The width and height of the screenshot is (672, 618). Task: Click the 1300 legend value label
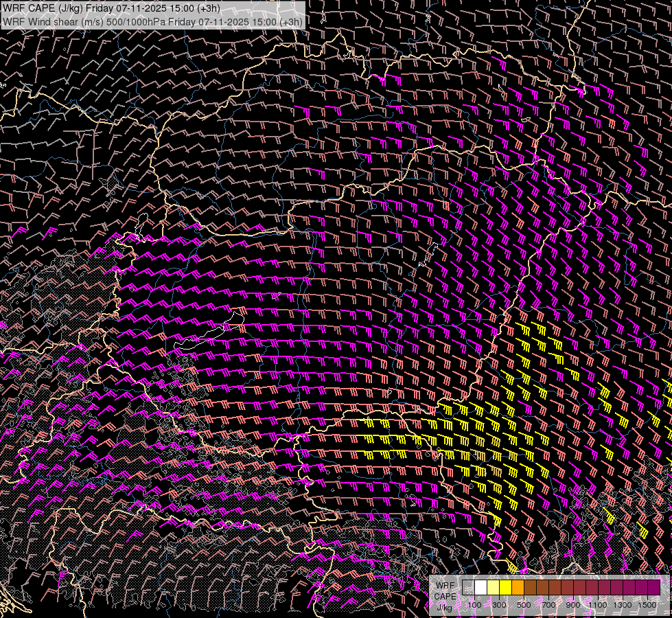pyautogui.click(x=623, y=605)
